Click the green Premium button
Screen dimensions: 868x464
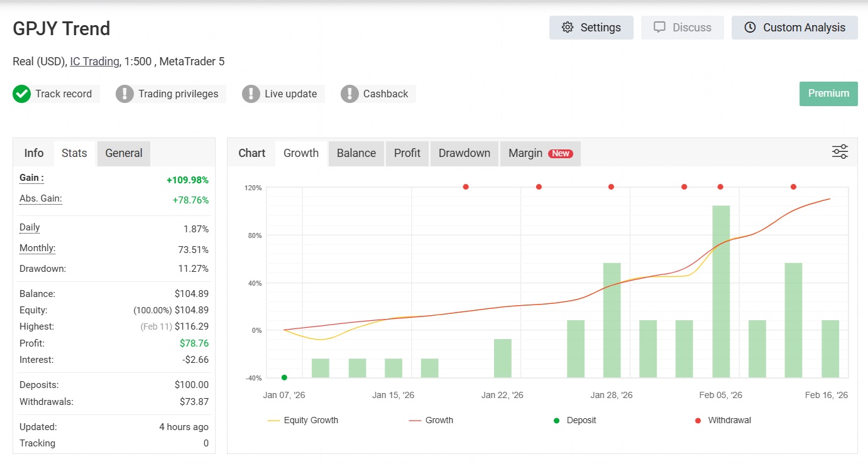click(828, 94)
